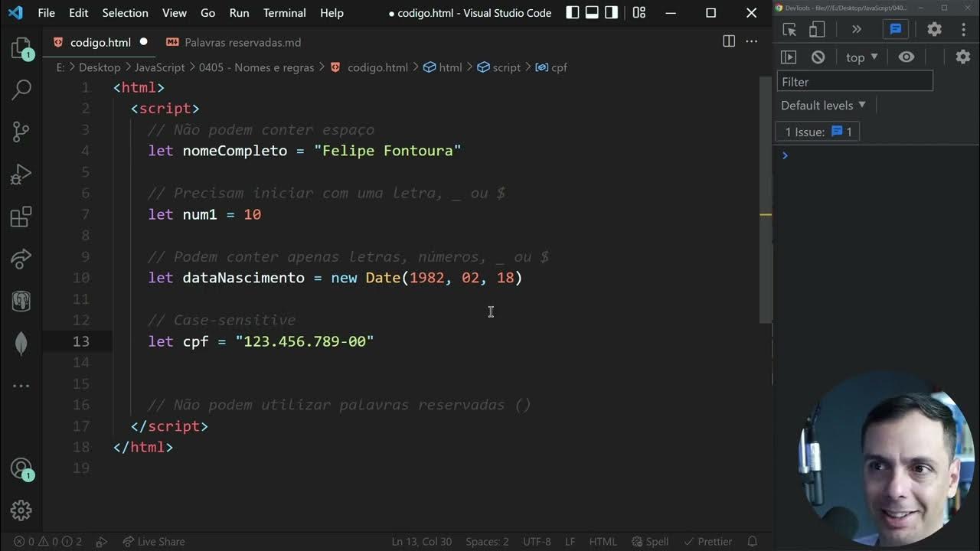Image resolution: width=980 pixels, height=551 pixels.
Task: Focus the console Filter field
Action: click(x=855, y=81)
